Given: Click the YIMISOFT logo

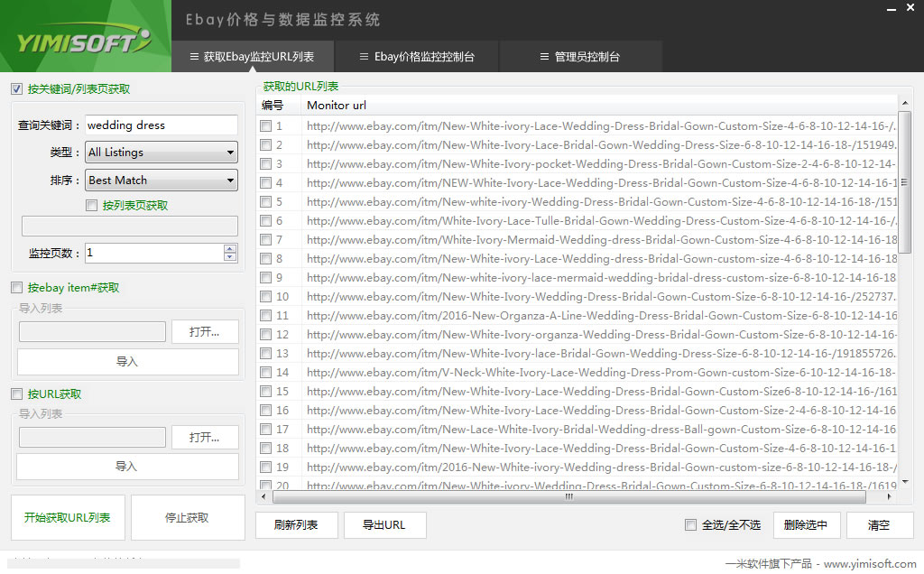Looking at the screenshot, I should tap(84, 40).
